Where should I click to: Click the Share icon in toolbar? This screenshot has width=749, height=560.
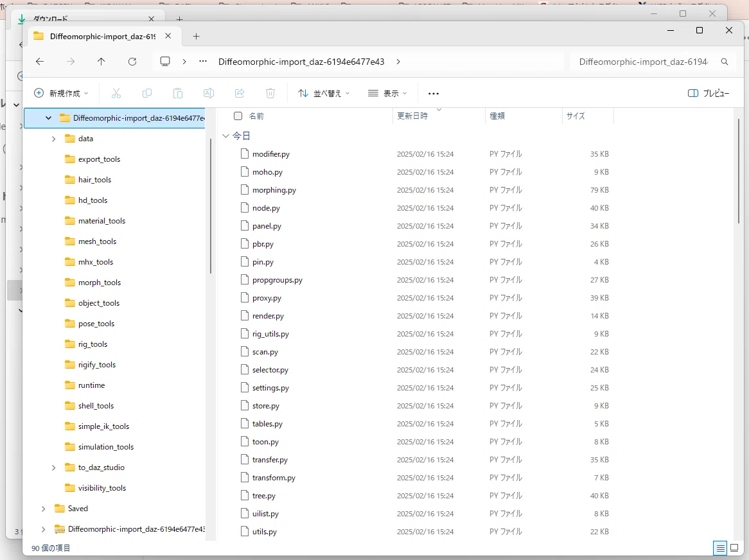[x=240, y=93]
